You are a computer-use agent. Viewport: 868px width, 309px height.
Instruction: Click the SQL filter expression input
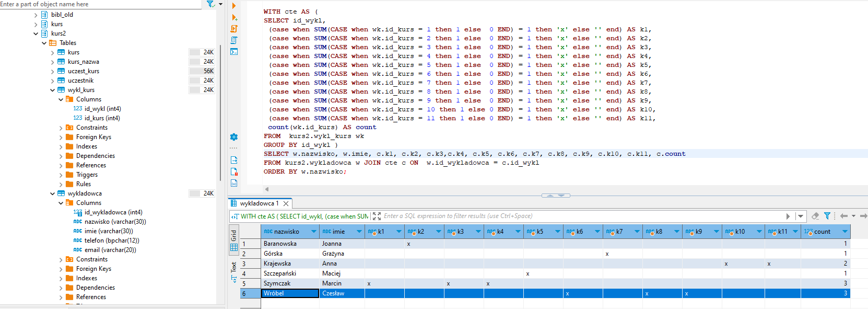pos(582,216)
